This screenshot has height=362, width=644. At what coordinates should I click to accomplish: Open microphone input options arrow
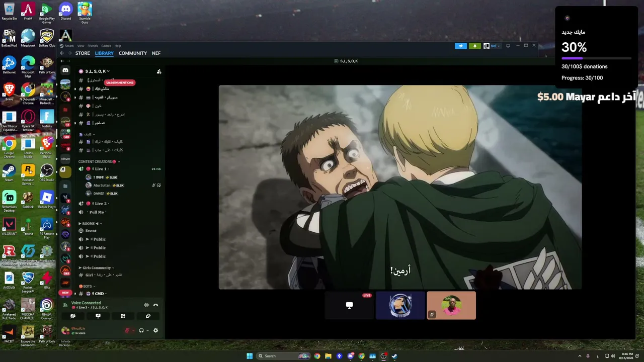click(x=133, y=330)
